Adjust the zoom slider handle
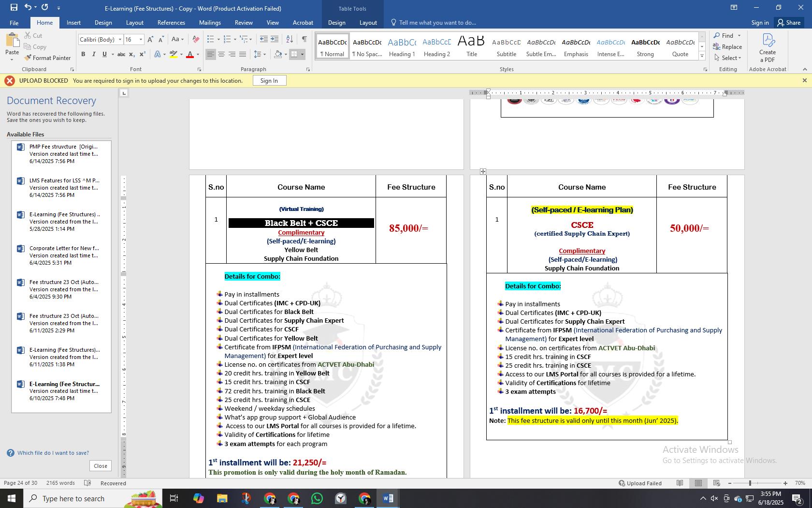Image resolution: width=812 pixels, height=508 pixels. [750, 483]
